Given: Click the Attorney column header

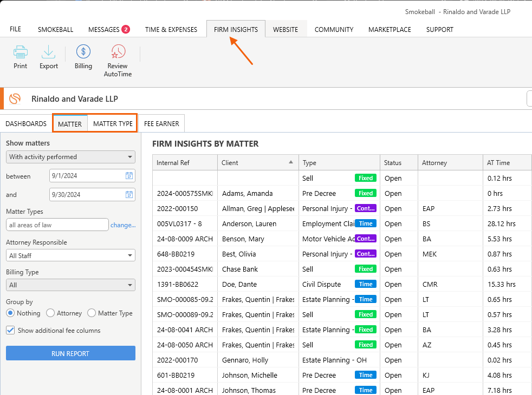Looking at the screenshot, I should pyautogui.click(x=450, y=163).
